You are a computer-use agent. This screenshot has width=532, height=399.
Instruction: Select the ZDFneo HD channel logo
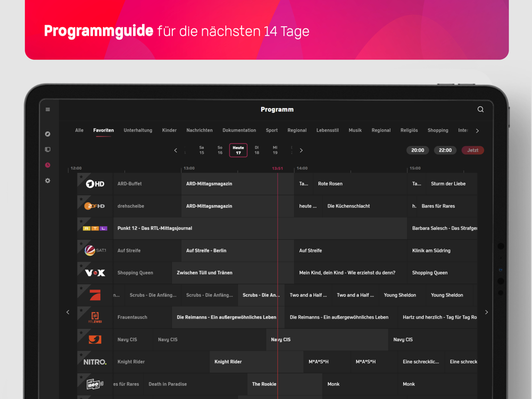pyautogui.click(x=95, y=384)
